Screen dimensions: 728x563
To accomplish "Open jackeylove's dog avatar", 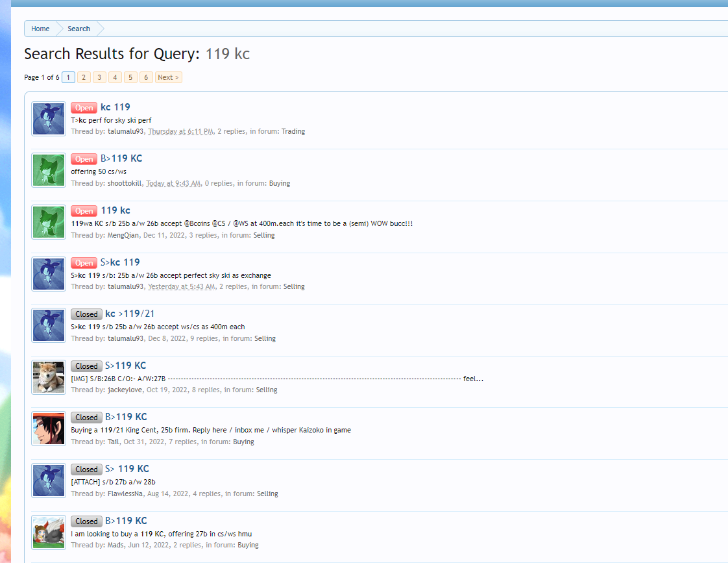I will [48, 377].
